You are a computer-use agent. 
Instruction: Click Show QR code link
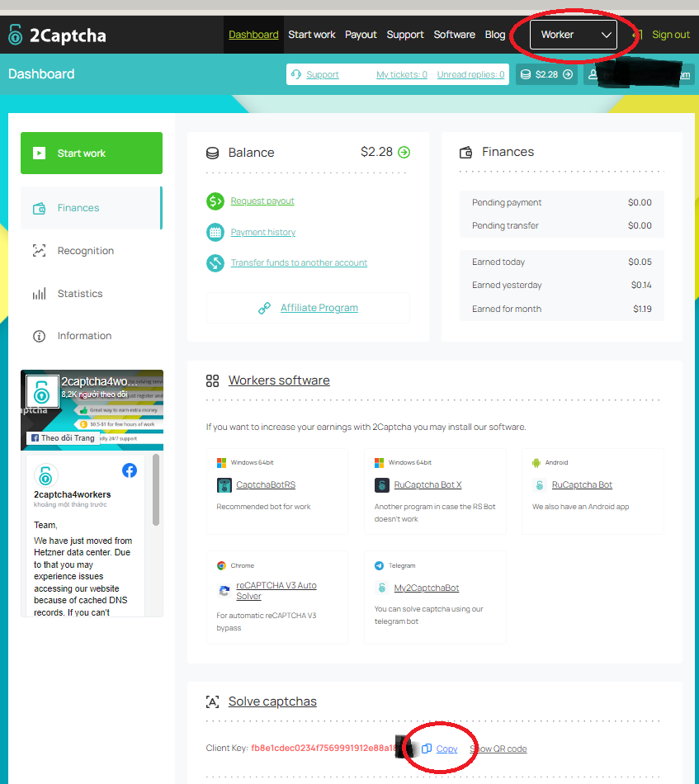coord(498,749)
